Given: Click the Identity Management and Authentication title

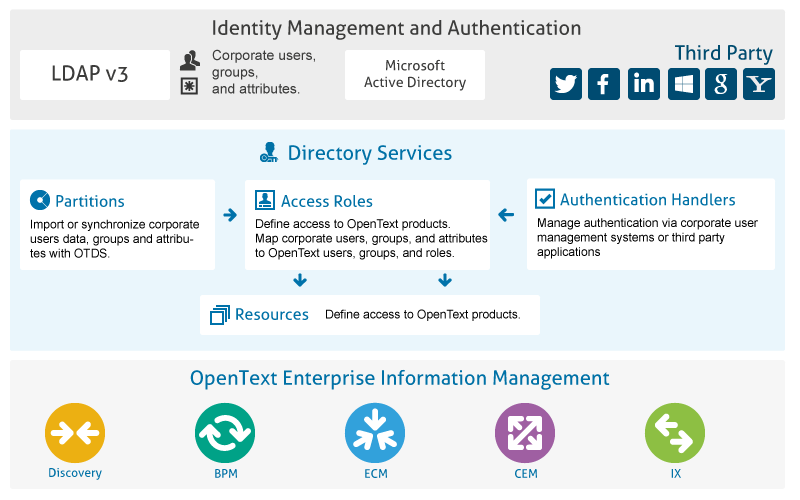Looking at the screenshot, I should click(x=396, y=28).
